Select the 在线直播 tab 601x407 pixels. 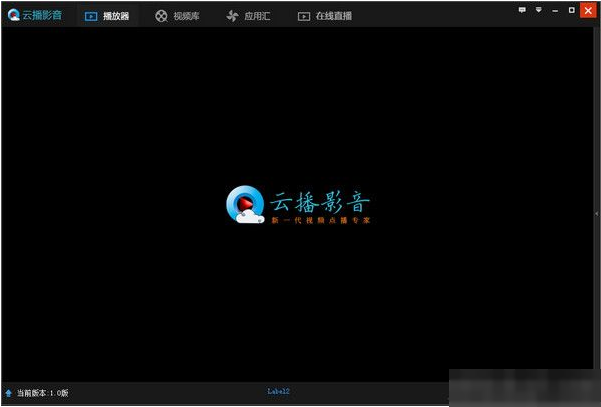(x=332, y=16)
